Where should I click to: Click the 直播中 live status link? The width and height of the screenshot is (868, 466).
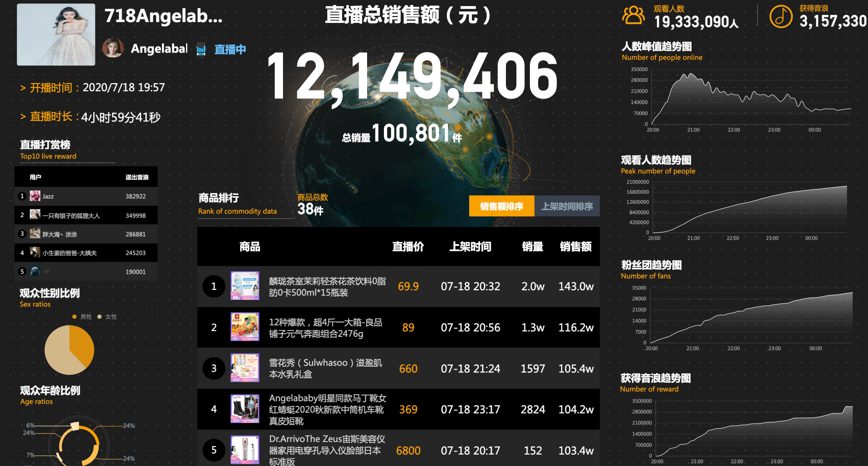pos(230,49)
